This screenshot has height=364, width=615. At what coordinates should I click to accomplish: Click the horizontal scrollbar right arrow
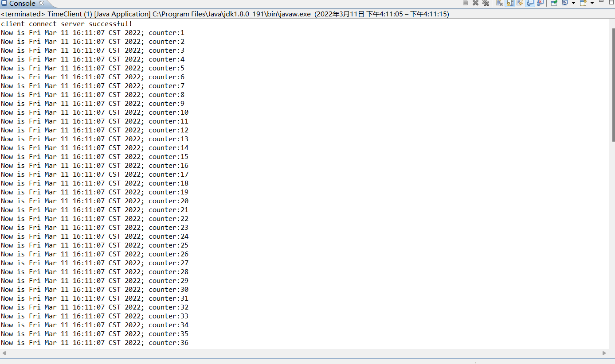pyautogui.click(x=604, y=353)
